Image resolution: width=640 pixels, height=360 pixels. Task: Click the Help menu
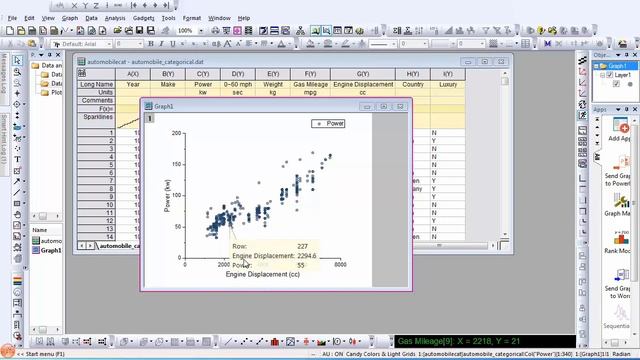tap(244, 18)
